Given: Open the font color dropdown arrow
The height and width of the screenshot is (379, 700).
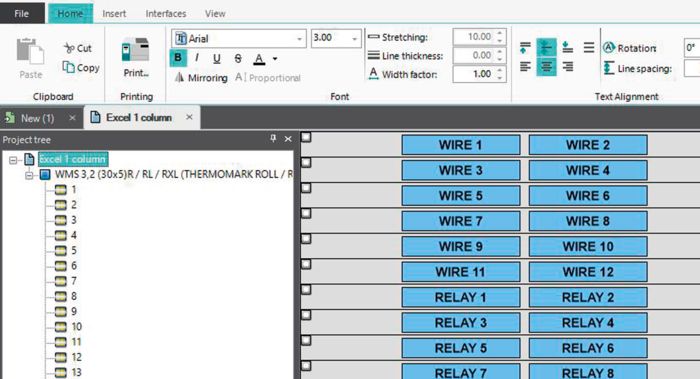Looking at the screenshot, I should (275, 58).
